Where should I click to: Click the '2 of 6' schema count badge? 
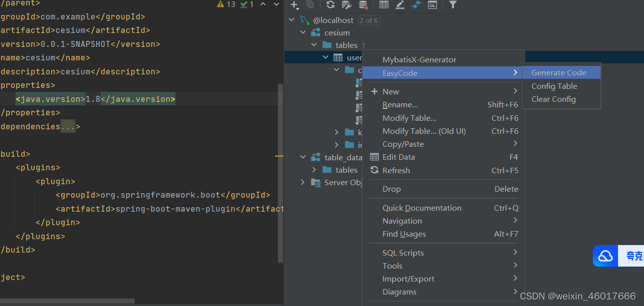(368, 20)
